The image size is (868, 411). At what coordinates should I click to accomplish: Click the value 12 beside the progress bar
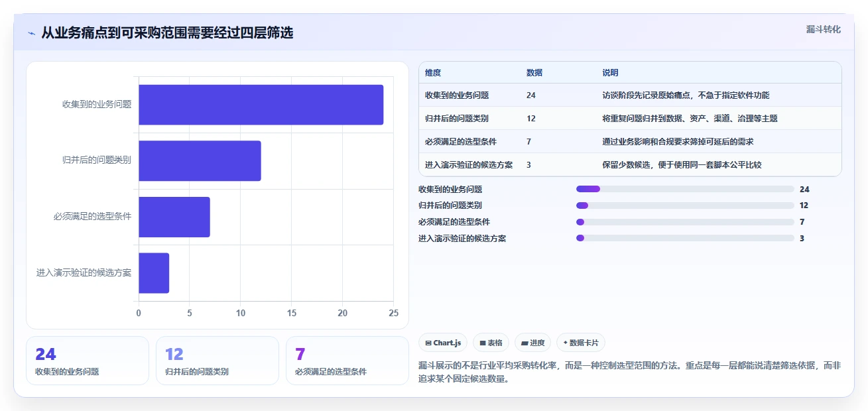[x=804, y=206]
